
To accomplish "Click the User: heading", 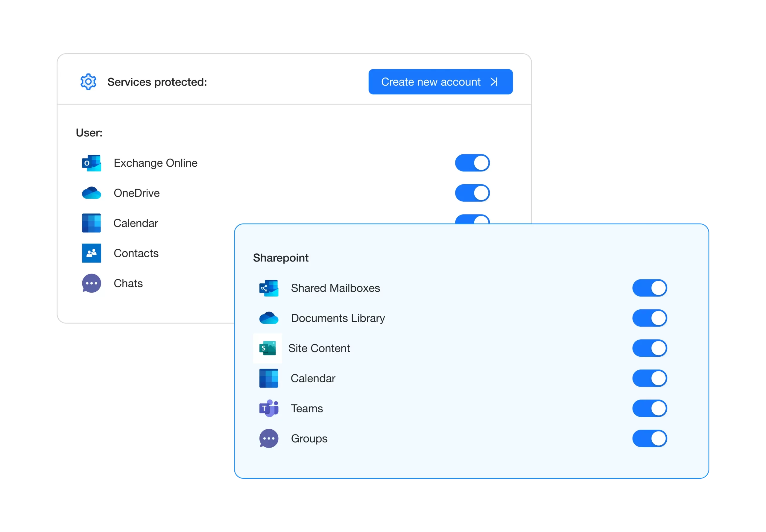I will coord(89,133).
